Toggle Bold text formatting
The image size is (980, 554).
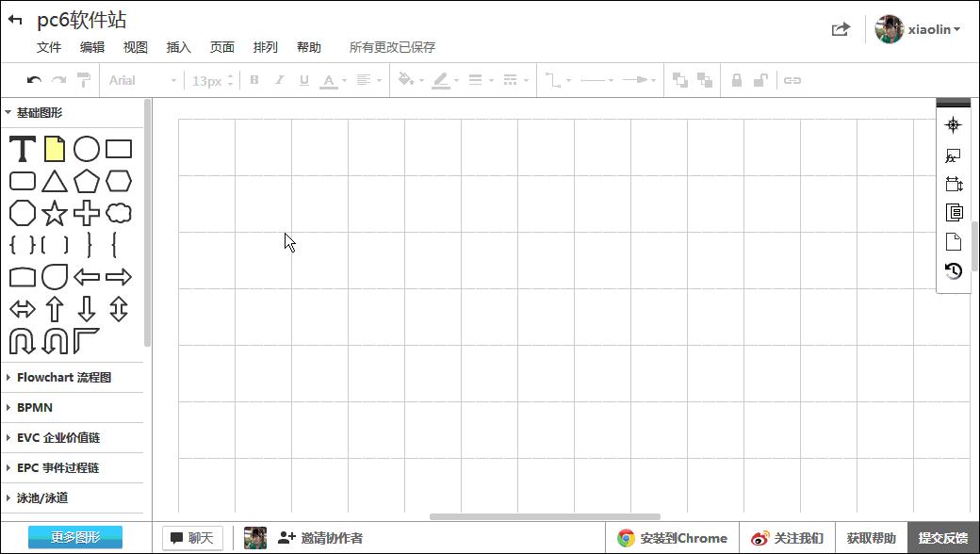(x=254, y=80)
